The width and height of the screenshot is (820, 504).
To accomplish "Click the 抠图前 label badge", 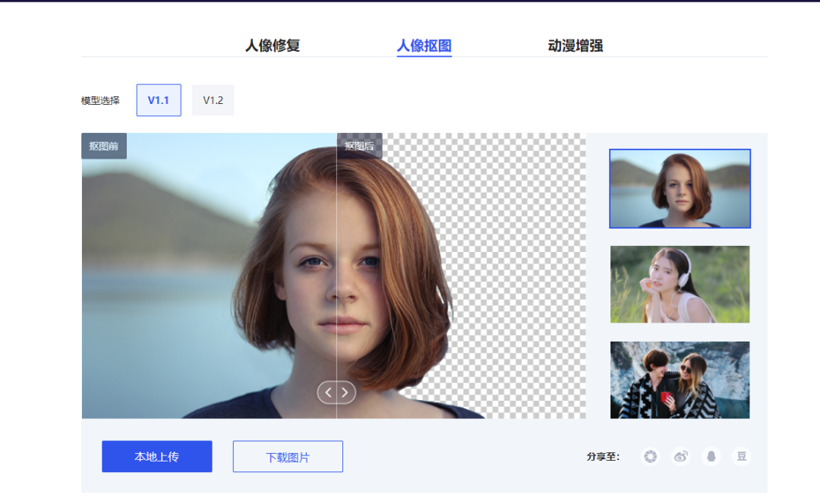I will [104, 146].
